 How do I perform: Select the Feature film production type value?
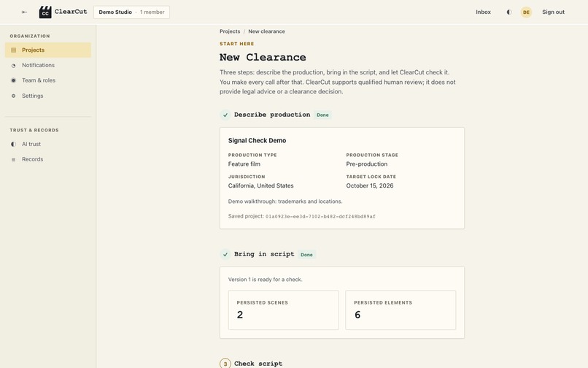click(x=244, y=164)
